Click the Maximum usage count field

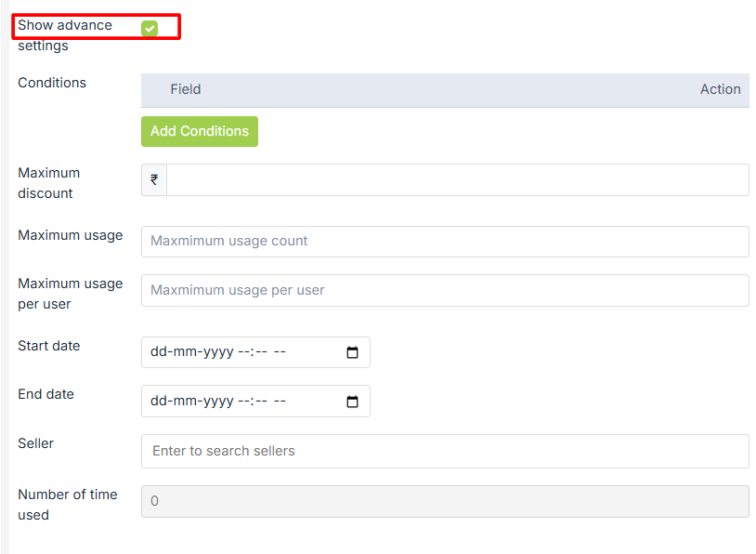point(445,242)
